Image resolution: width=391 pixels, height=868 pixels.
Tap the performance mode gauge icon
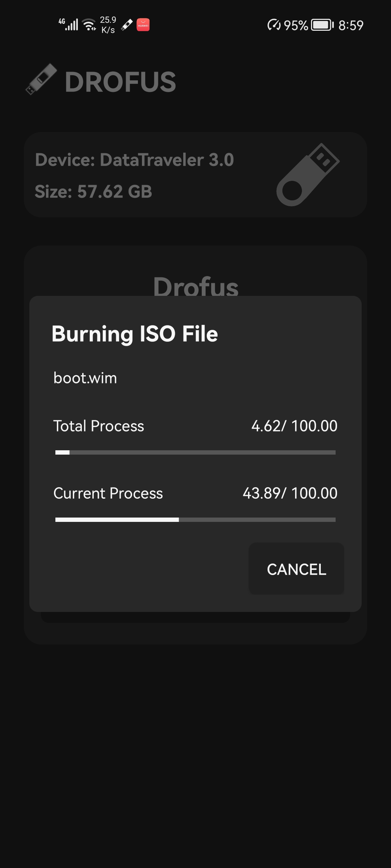(274, 25)
